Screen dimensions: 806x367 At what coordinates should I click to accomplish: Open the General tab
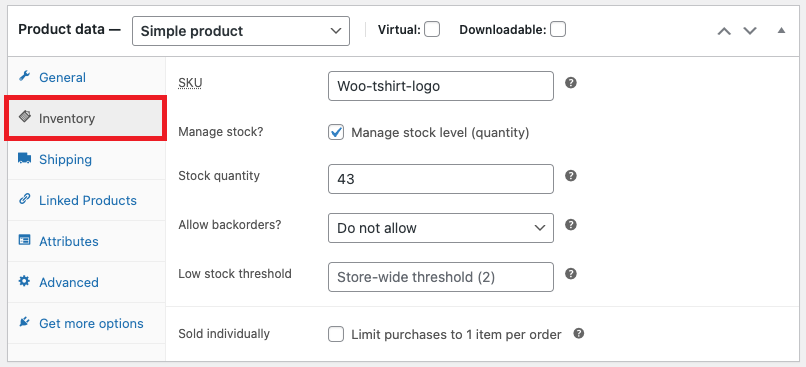[x=86, y=77]
